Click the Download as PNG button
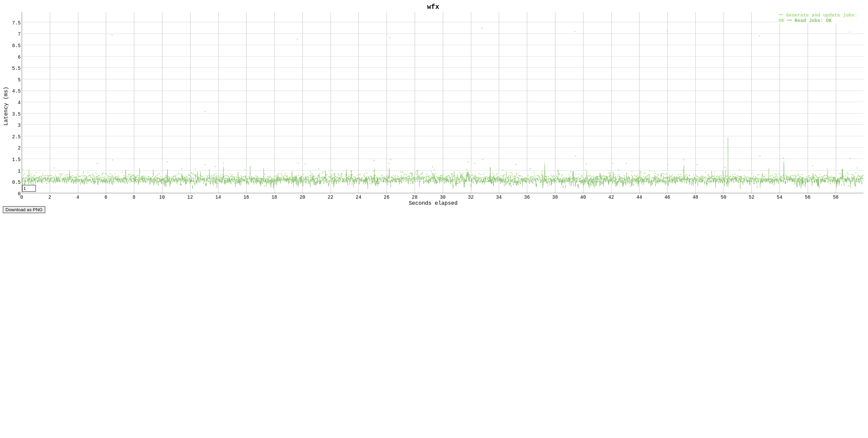This screenshot has width=868, height=438. click(24, 210)
